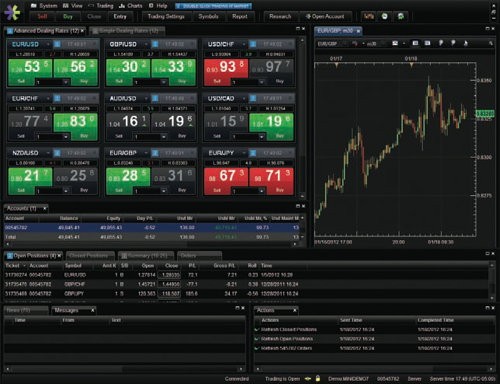
Task: Toggle the blue square beside EUR/USD
Action: point(57,44)
